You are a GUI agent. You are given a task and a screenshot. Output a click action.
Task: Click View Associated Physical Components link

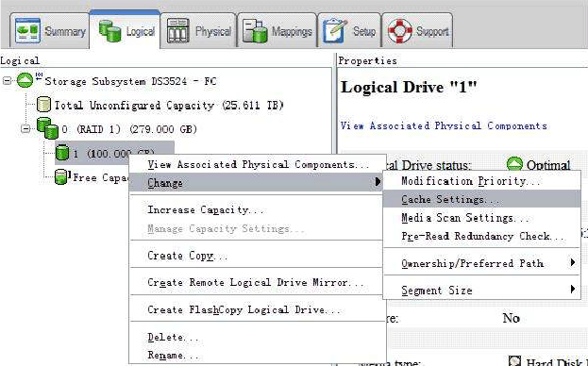(x=444, y=125)
